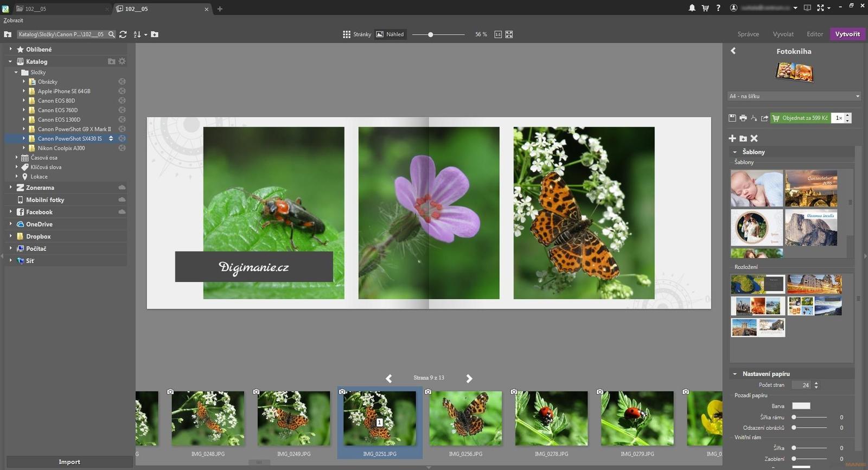Open the Lokace tree item
The image size is (868, 470).
pos(39,176)
